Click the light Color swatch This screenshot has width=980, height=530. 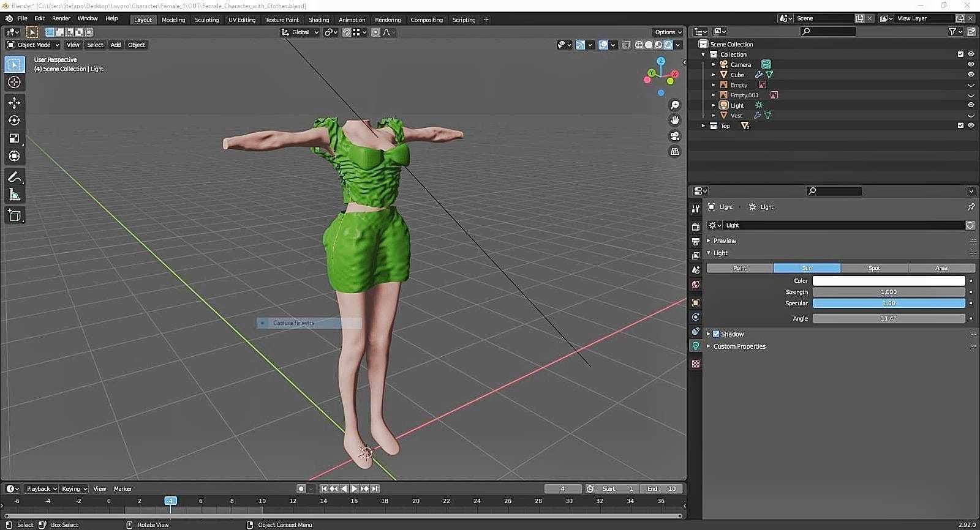coord(888,281)
